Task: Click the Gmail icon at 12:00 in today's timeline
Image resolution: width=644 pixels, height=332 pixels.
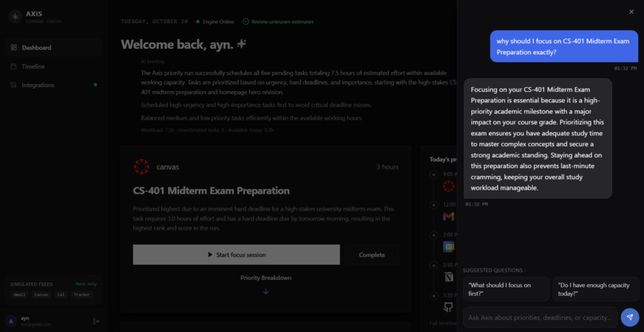Action: (448, 216)
